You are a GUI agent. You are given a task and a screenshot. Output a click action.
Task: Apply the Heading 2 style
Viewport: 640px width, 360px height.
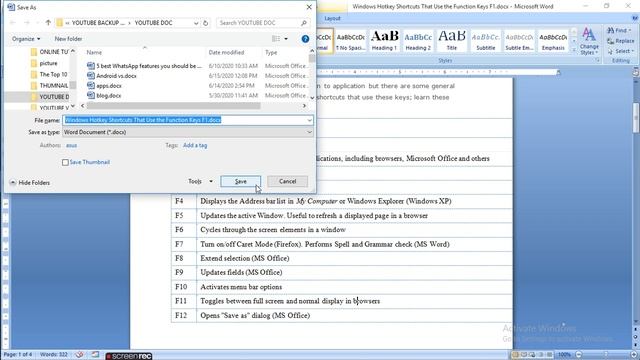[x=418, y=40]
